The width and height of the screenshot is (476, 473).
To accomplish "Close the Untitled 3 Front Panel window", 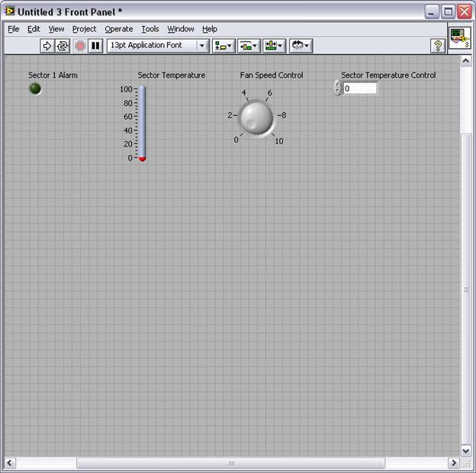I will (465, 11).
